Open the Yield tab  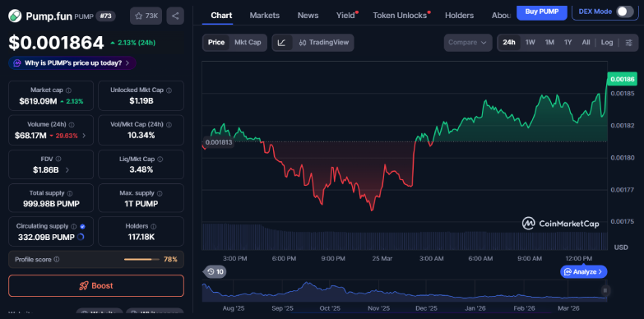(345, 15)
